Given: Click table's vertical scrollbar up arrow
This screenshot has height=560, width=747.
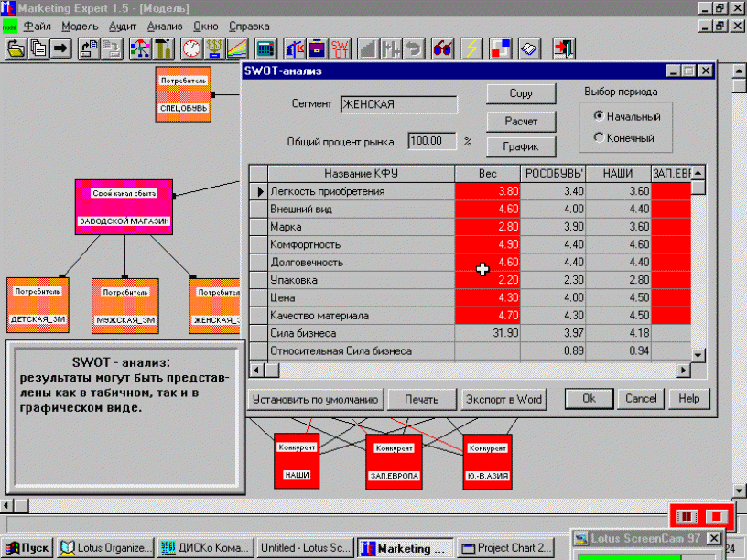Looking at the screenshot, I should (698, 173).
